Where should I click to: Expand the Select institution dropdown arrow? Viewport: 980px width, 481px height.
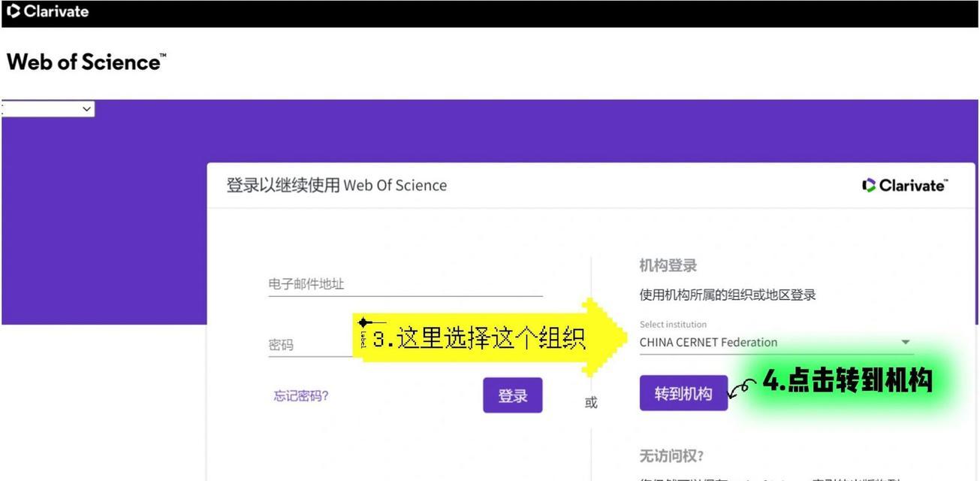pos(905,343)
